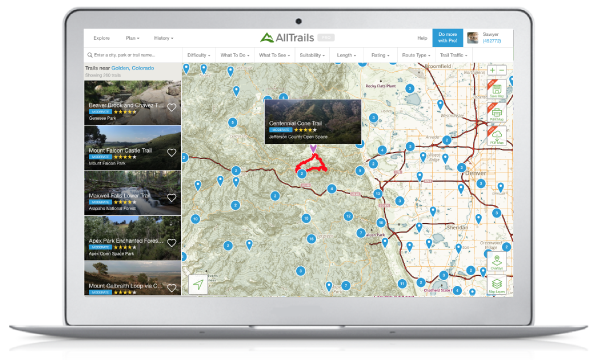
Task: Expand the Trail Traffic filter
Action: 453,55
